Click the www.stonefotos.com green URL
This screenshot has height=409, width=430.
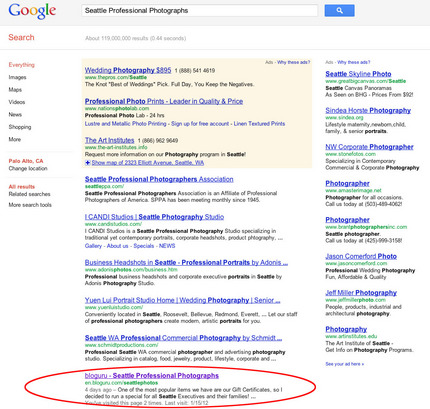350,154
